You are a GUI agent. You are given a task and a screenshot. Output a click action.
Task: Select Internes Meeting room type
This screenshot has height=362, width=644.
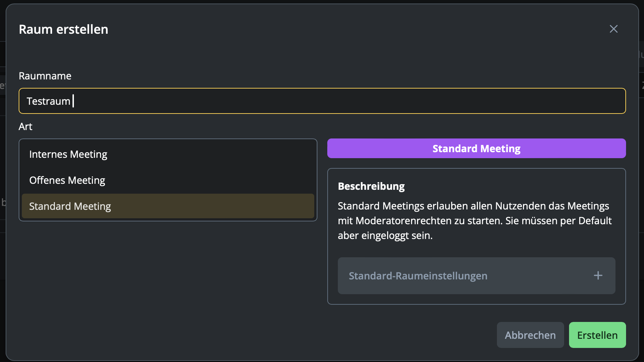[168, 154]
